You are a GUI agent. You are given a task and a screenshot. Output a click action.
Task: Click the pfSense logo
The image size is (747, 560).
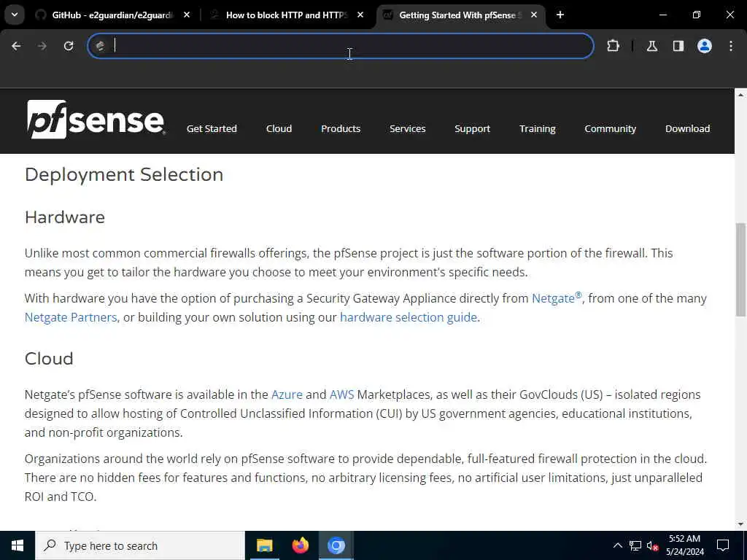pos(96,119)
